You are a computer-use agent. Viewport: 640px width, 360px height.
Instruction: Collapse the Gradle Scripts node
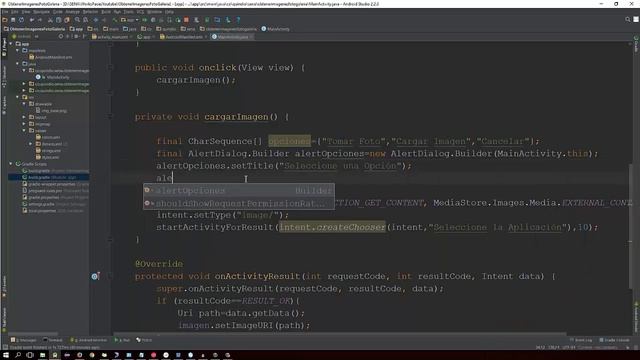coord(11,164)
